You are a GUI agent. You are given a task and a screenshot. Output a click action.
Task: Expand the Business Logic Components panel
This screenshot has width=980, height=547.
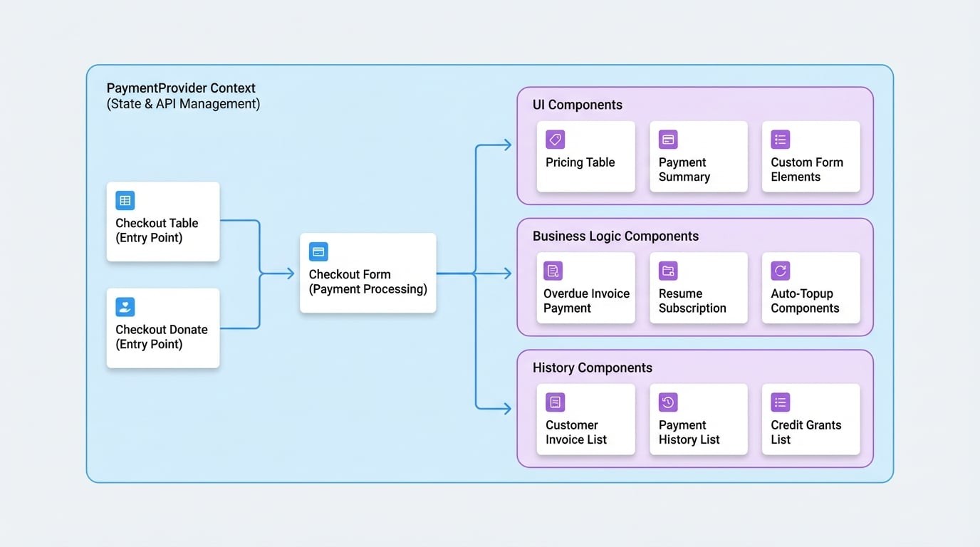coord(615,236)
